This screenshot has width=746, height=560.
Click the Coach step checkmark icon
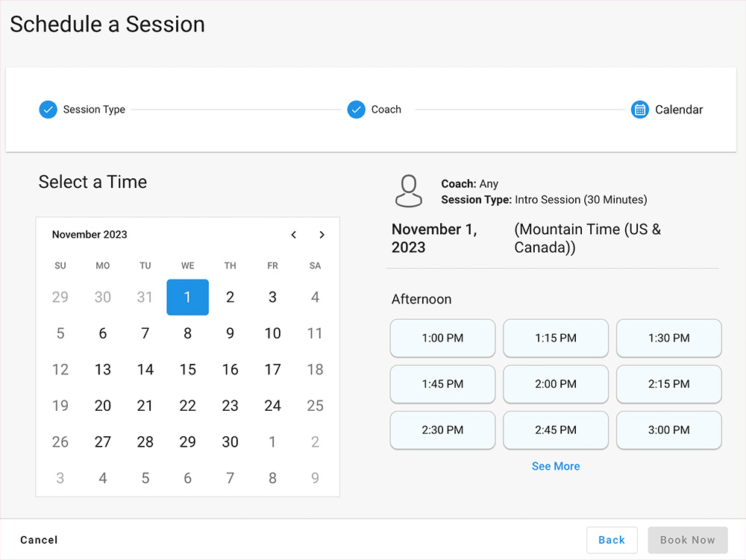coord(356,110)
